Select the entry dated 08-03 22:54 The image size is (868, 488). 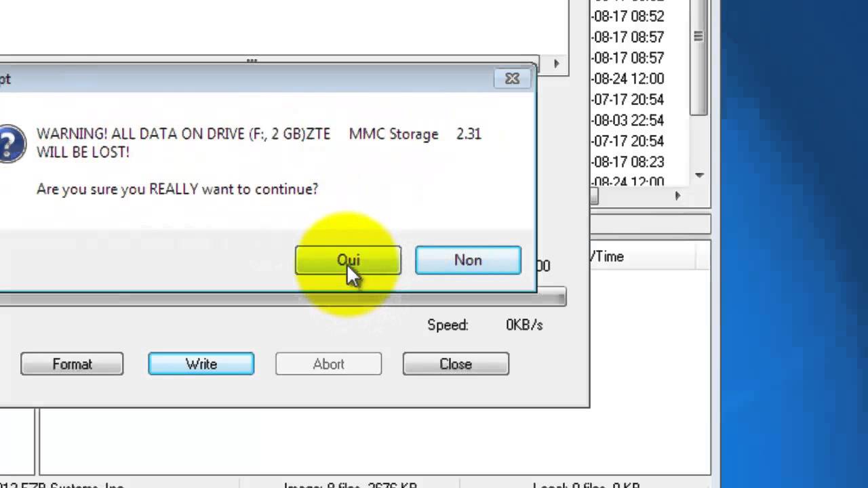pos(629,121)
